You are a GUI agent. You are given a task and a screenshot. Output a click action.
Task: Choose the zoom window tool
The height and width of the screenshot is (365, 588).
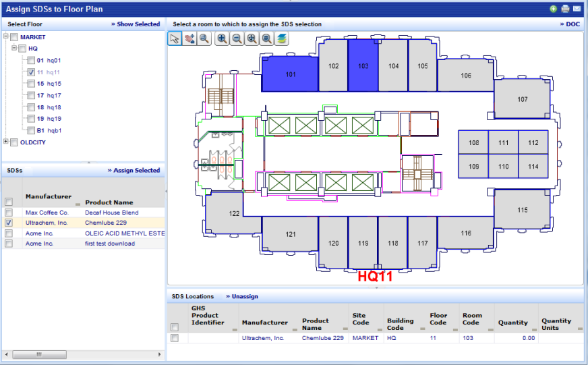click(204, 39)
